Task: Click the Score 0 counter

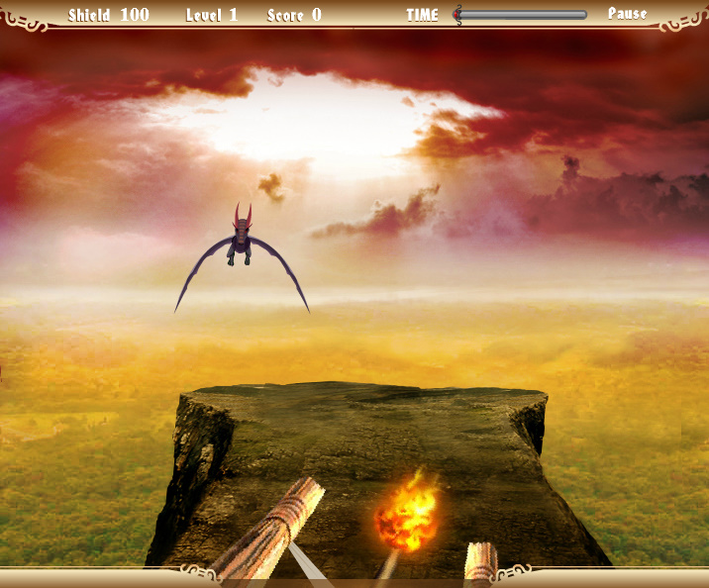Action: (x=294, y=15)
